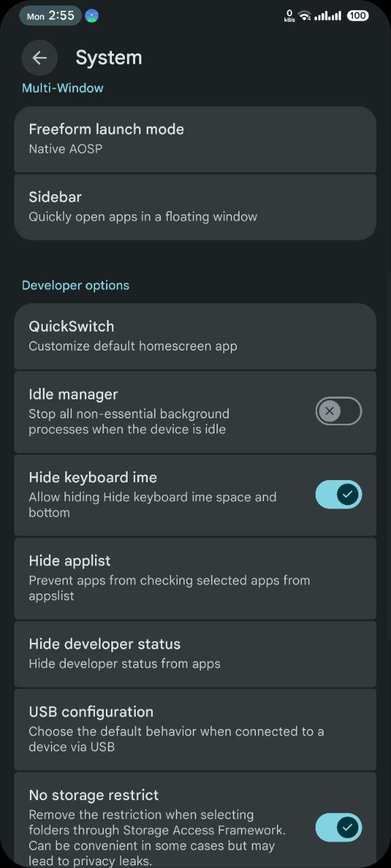Screen dimensions: 391x868
Task: Open USB configuration options
Action: [x=195, y=729]
